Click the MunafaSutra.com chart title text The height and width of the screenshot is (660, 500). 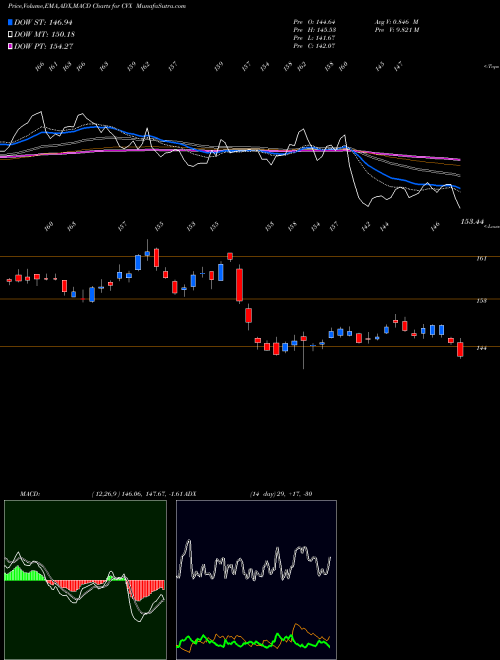(x=97, y=6)
